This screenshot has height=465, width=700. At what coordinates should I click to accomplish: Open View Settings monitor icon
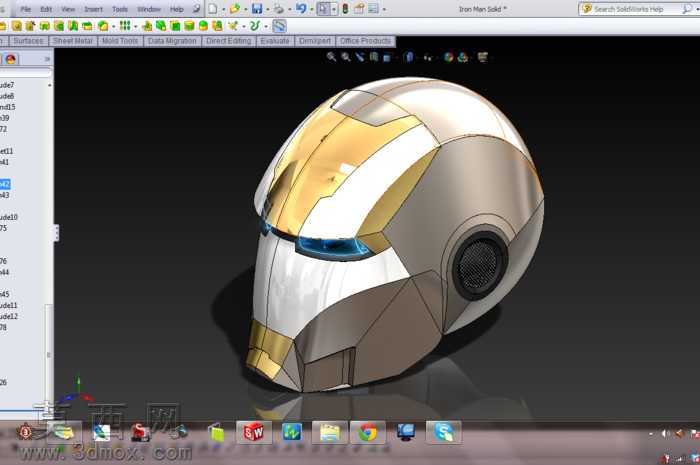(x=483, y=57)
